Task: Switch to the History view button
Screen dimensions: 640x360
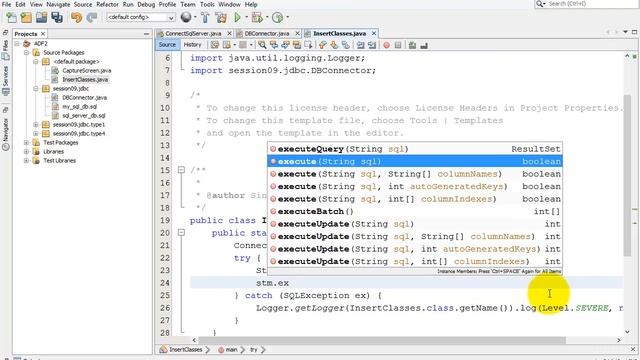Action: coord(192,45)
